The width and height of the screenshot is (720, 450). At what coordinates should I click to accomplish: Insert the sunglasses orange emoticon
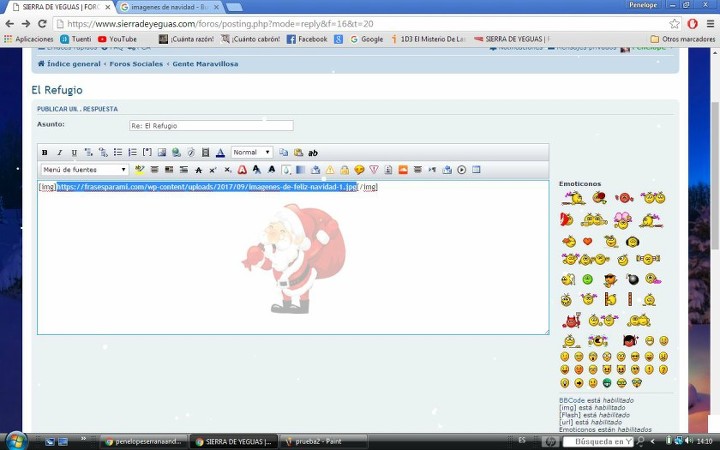tap(610, 279)
